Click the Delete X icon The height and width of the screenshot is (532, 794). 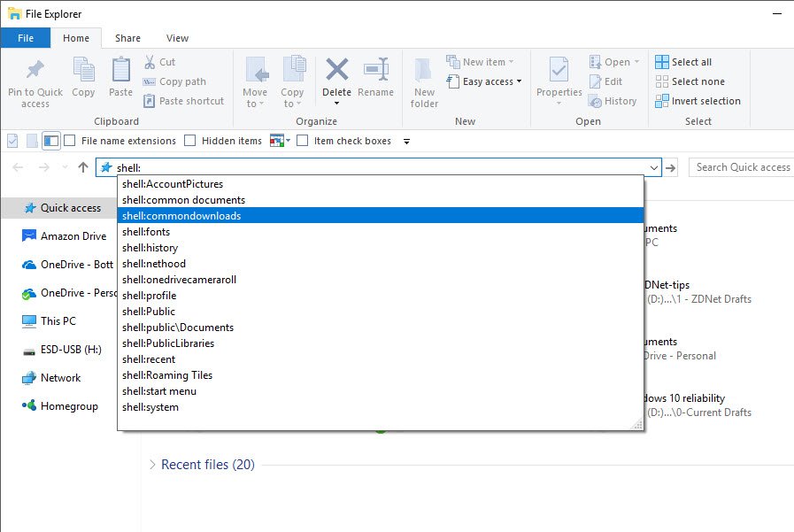pyautogui.click(x=336, y=69)
